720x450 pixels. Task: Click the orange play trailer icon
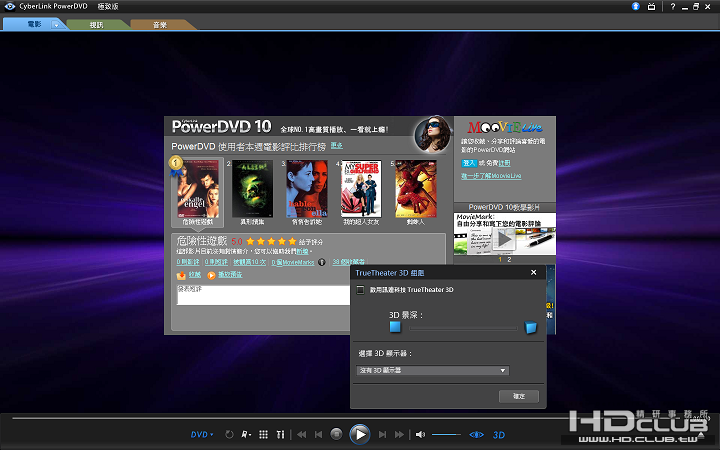(211, 275)
